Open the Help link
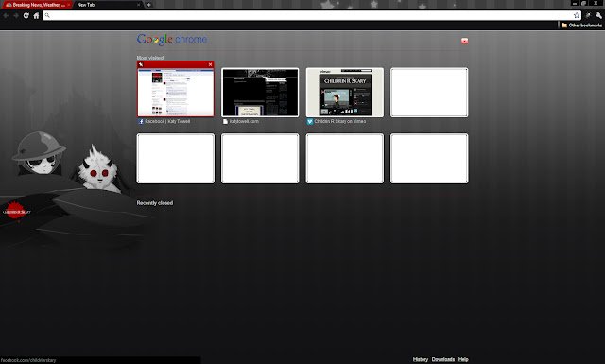Viewport: 605px width, 364px height. tap(463, 359)
